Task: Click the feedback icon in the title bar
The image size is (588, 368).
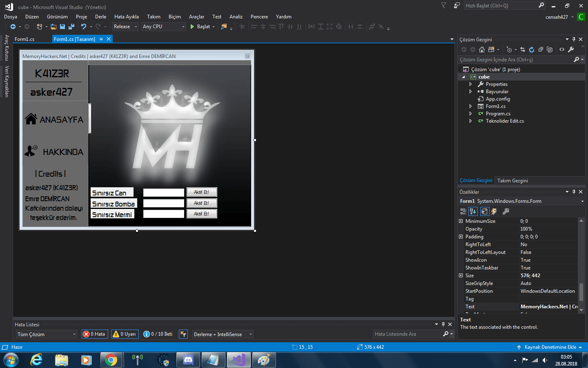Action: point(457,6)
